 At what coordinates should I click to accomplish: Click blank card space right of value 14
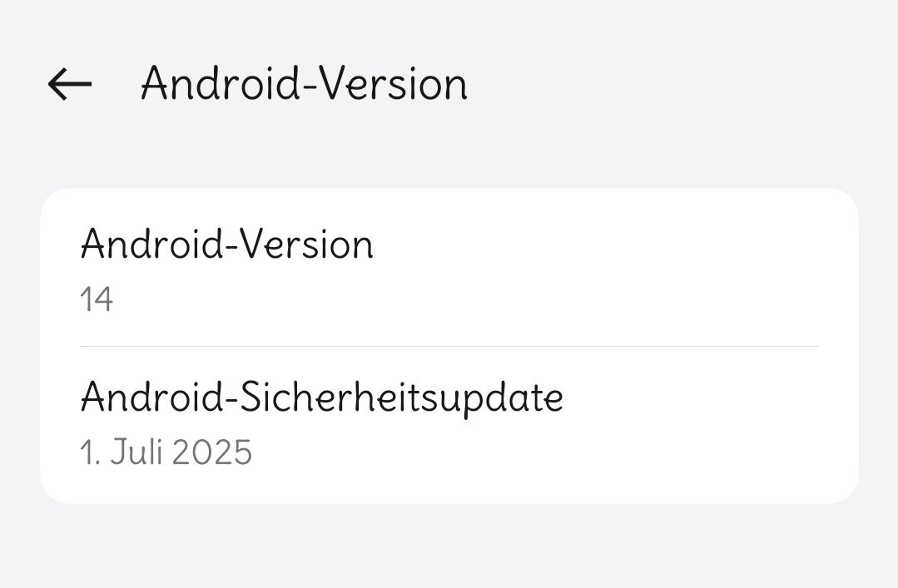(499, 299)
